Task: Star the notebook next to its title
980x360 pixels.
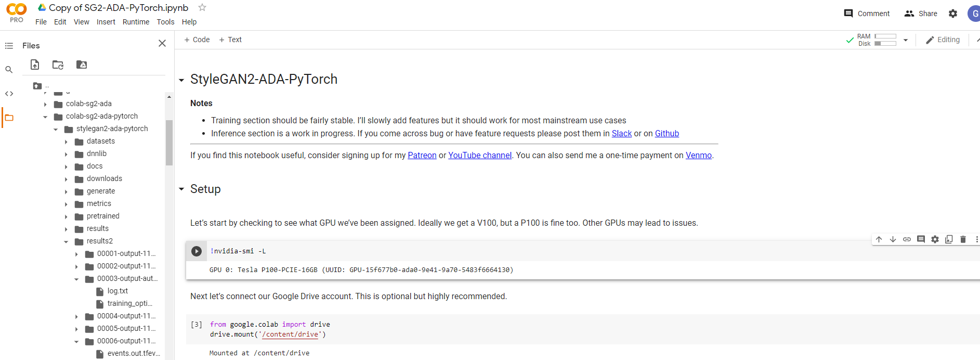Action: pyautogui.click(x=202, y=8)
